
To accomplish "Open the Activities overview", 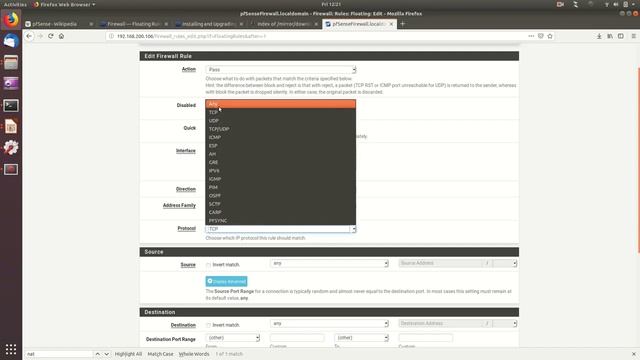I will coord(15,4).
